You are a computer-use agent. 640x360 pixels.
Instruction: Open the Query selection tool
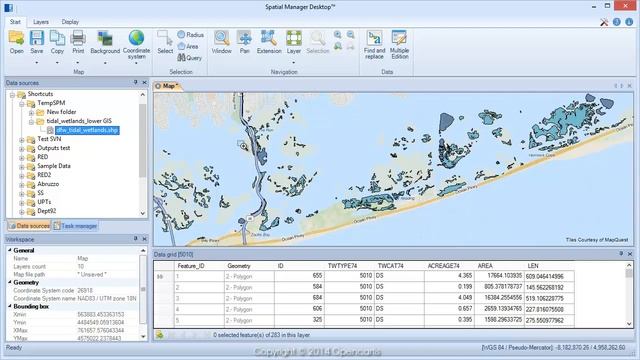[189, 58]
